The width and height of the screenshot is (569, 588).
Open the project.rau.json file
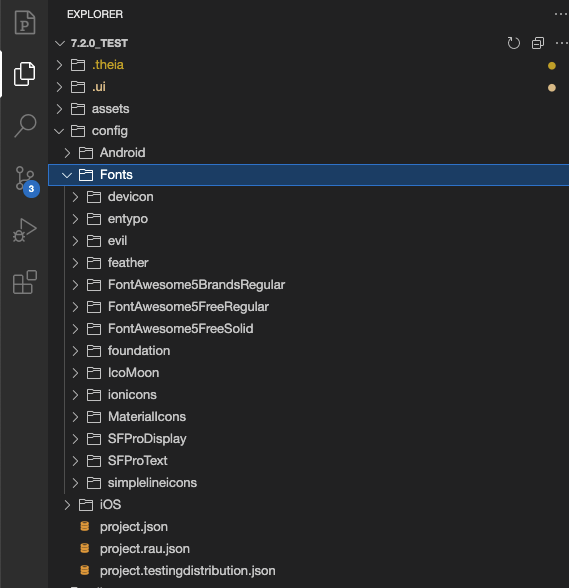(144, 549)
